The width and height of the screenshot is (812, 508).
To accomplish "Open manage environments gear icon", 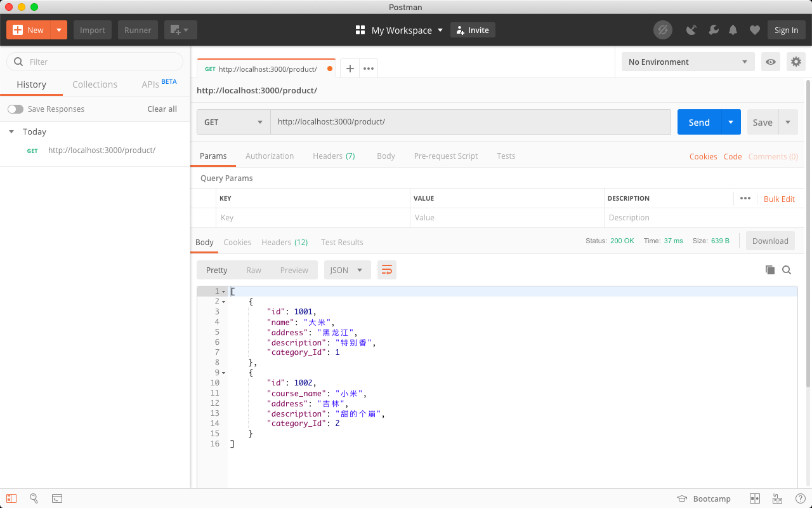I will (796, 62).
